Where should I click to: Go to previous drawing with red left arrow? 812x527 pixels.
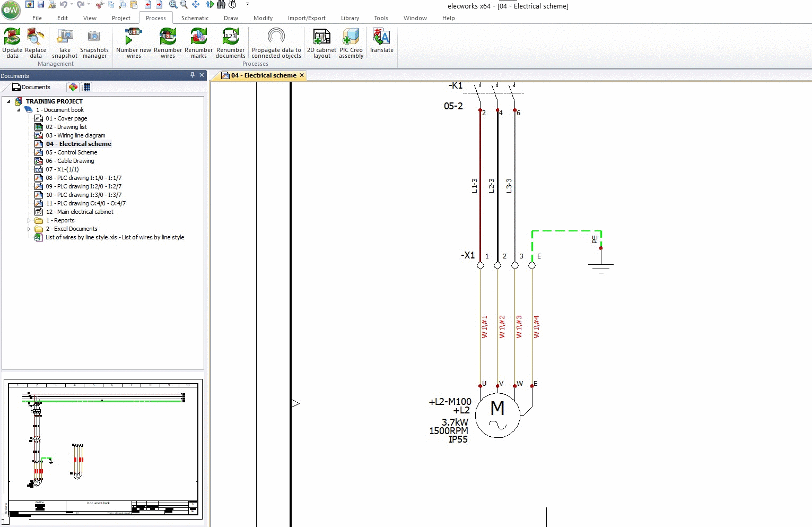tap(148, 4)
